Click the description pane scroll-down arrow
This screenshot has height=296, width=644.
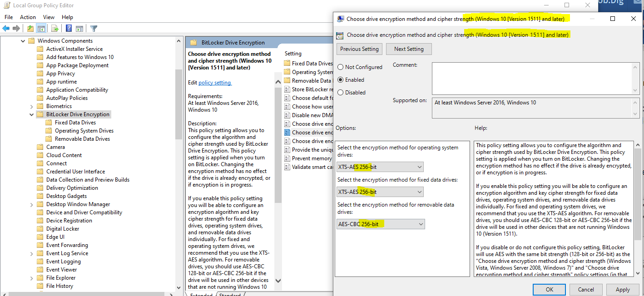point(278,281)
